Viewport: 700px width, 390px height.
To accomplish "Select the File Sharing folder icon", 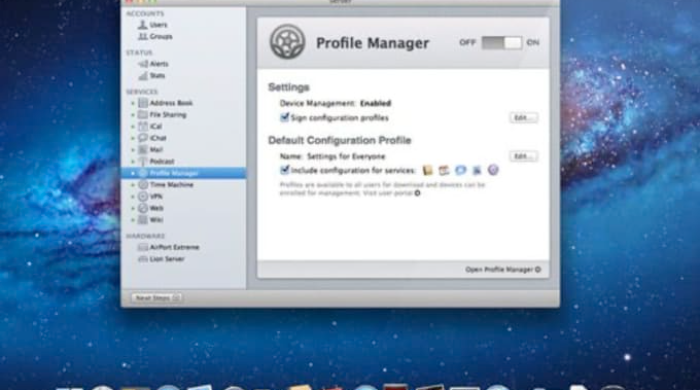I will (143, 115).
